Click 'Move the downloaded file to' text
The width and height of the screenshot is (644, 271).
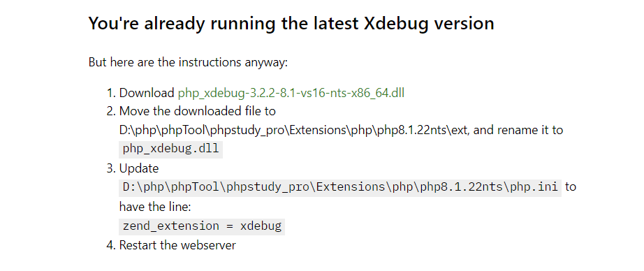(x=198, y=111)
